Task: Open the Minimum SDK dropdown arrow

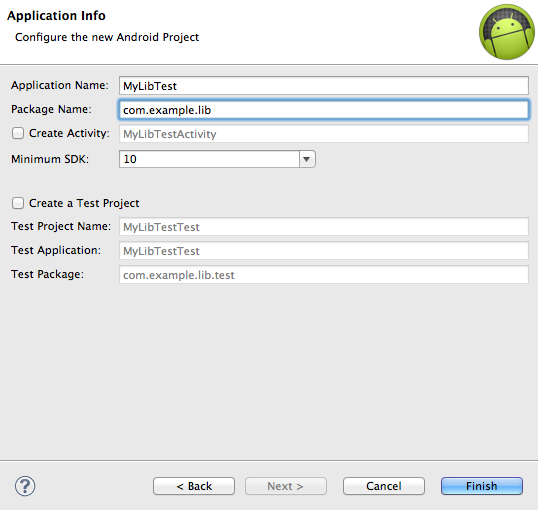Action: click(x=307, y=159)
